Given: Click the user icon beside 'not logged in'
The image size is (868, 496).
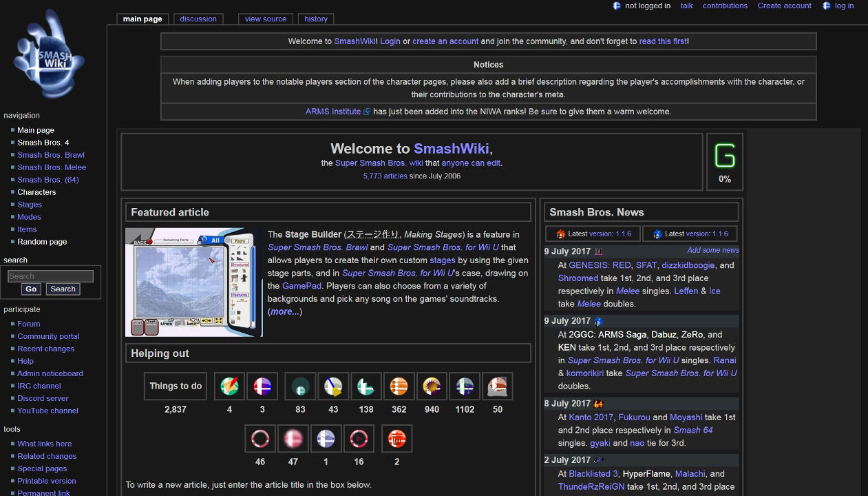Looking at the screenshot, I should coord(617,6).
